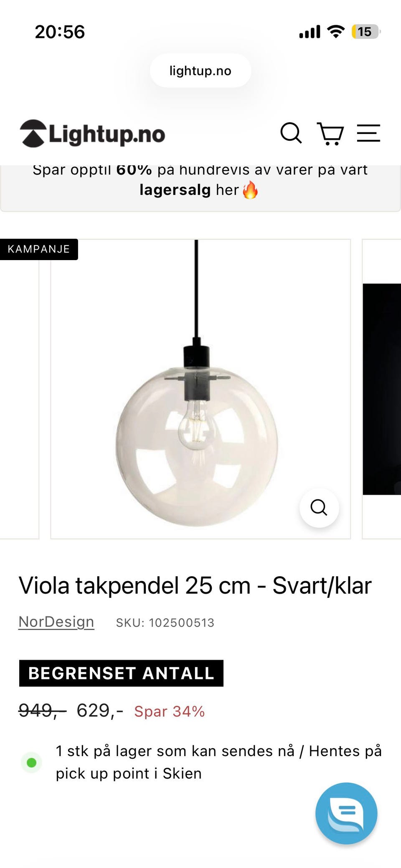Tap the Lightup.no logo

coord(92,134)
